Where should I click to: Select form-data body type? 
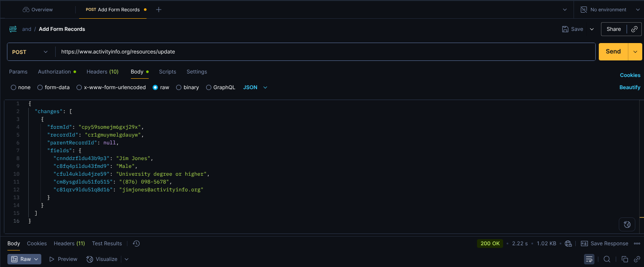click(x=53, y=87)
